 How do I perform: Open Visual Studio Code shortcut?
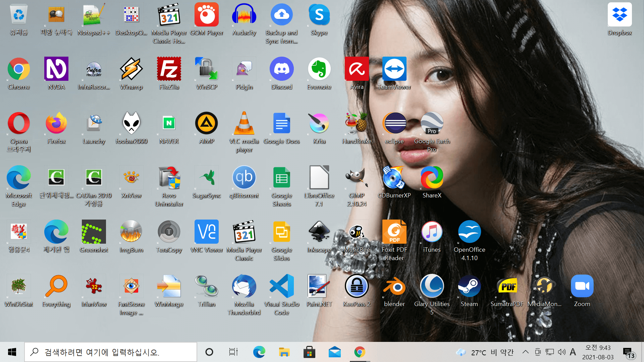(x=282, y=295)
